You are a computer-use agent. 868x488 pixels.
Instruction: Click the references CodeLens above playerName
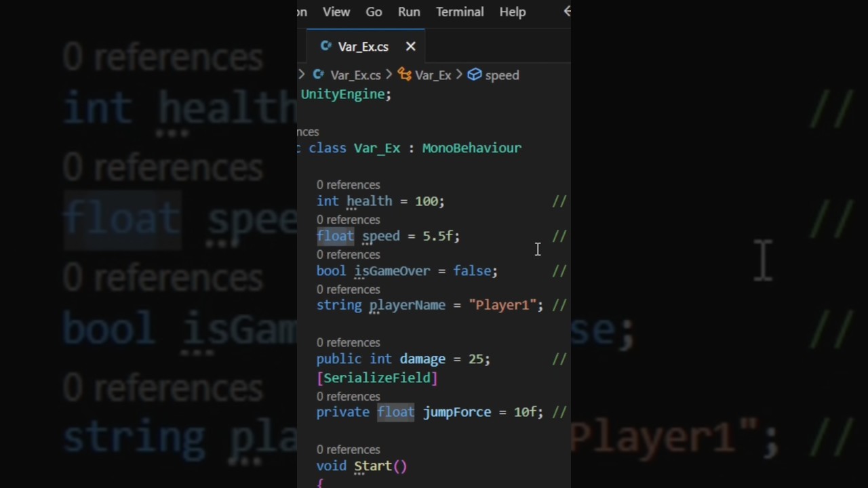click(x=349, y=289)
